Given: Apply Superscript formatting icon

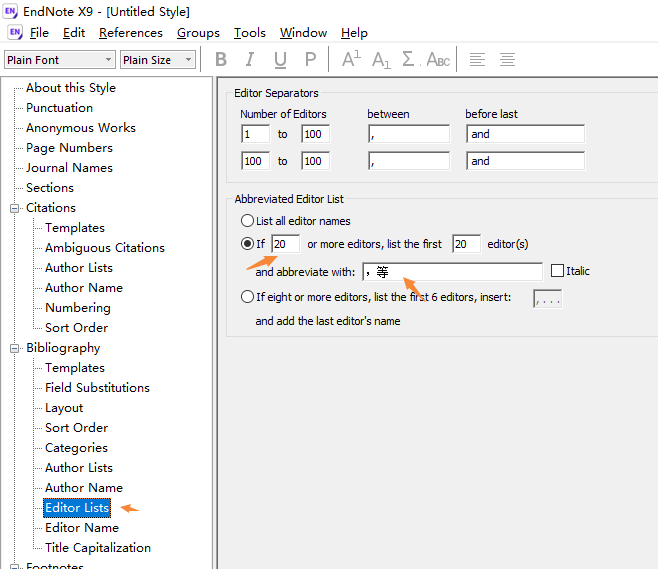Looking at the screenshot, I should click(351, 59).
